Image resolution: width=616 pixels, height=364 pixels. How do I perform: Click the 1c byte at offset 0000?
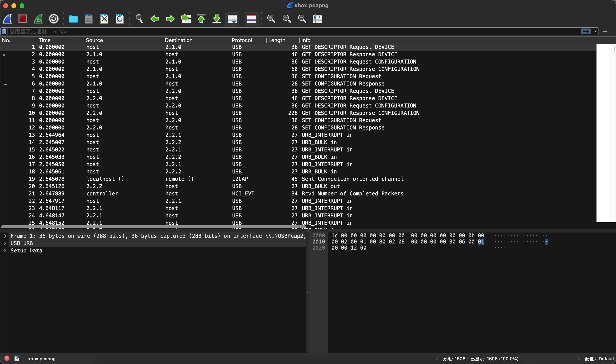point(334,236)
